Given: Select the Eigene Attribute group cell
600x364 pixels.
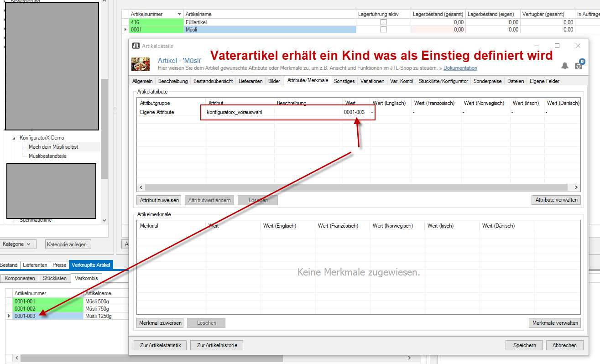Looking at the screenshot, I should [172, 112].
